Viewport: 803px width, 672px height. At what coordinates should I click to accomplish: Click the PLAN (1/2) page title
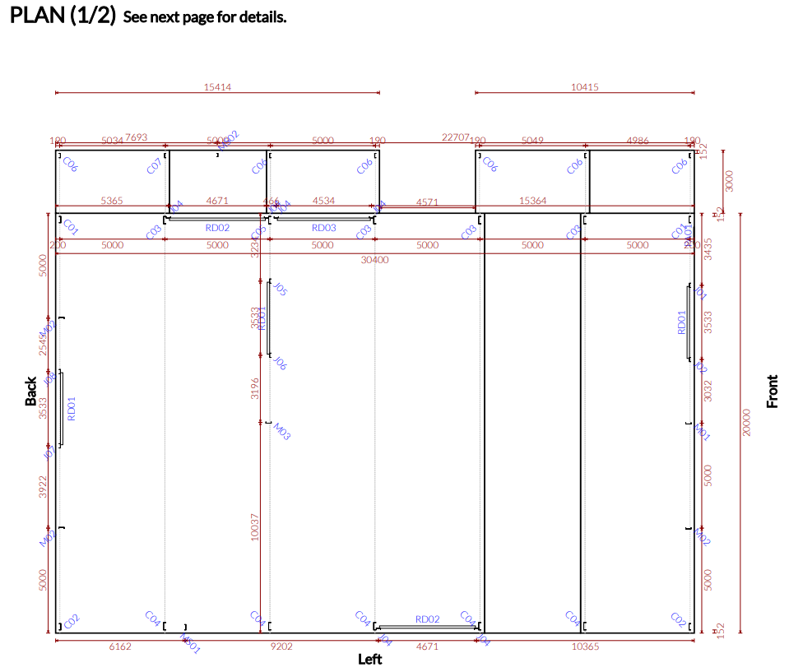click(x=63, y=16)
